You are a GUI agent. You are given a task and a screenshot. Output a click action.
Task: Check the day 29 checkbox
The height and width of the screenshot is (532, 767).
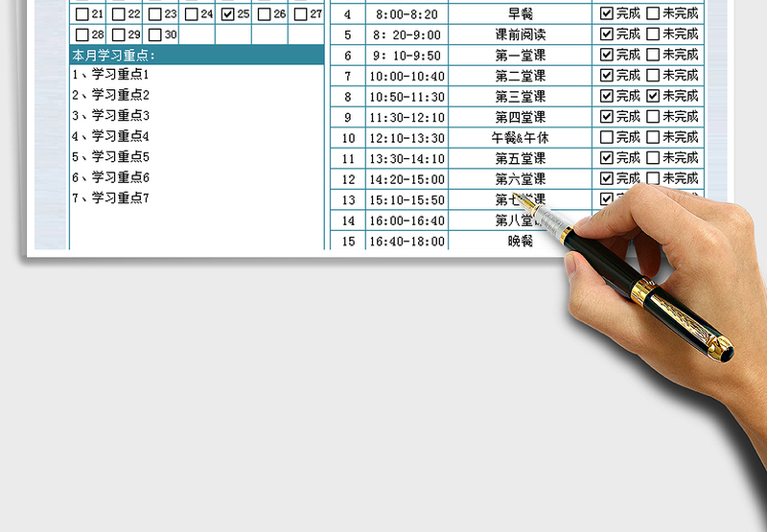click(x=118, y=35)
